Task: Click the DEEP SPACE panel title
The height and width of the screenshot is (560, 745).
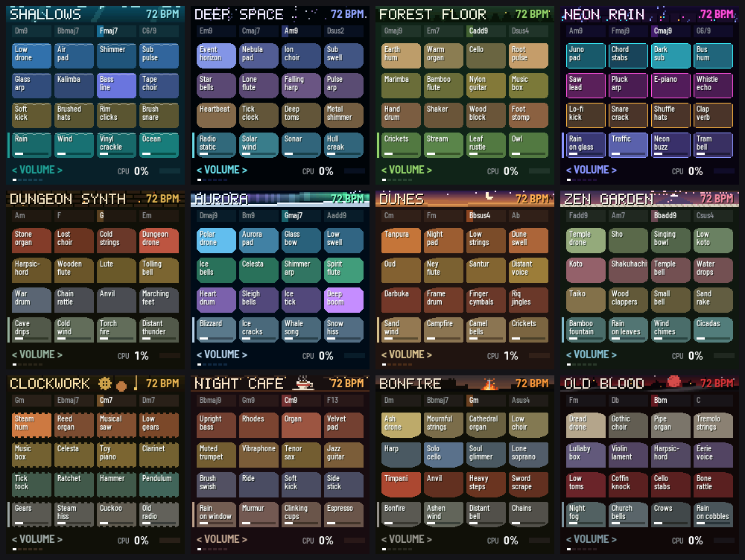Action: tap(239, 15)
